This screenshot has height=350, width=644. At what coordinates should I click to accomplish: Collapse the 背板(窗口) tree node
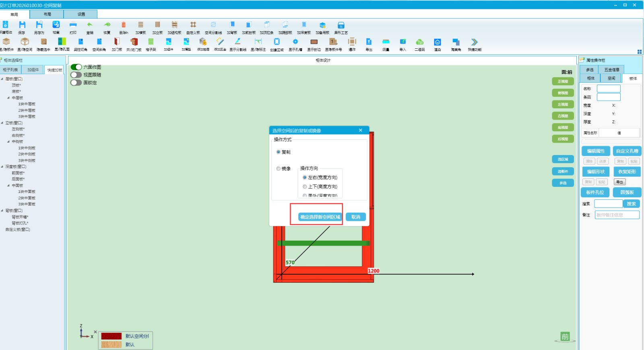pyautogui.click(x=2, y=211)
